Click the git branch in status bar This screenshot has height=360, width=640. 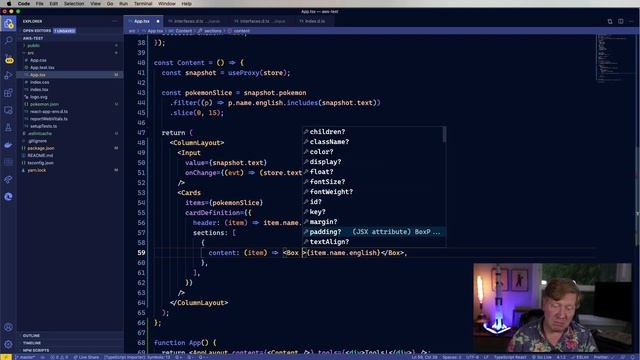(25, 357)
